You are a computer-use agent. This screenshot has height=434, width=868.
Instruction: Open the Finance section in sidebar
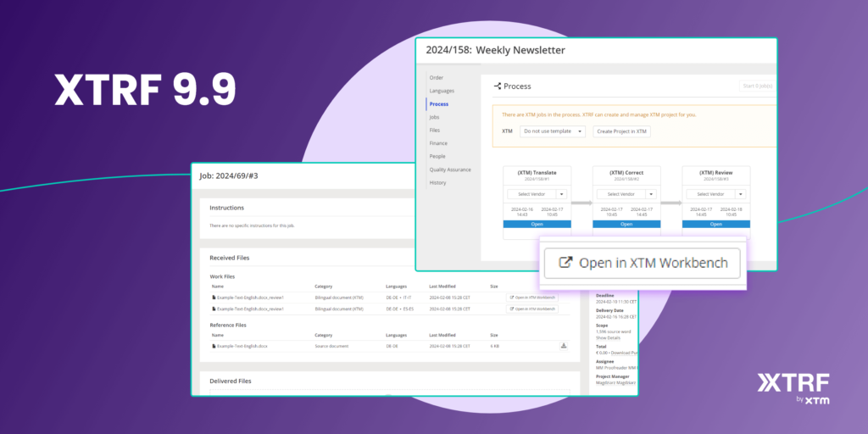pyautogui.click(x=437, y=143)
